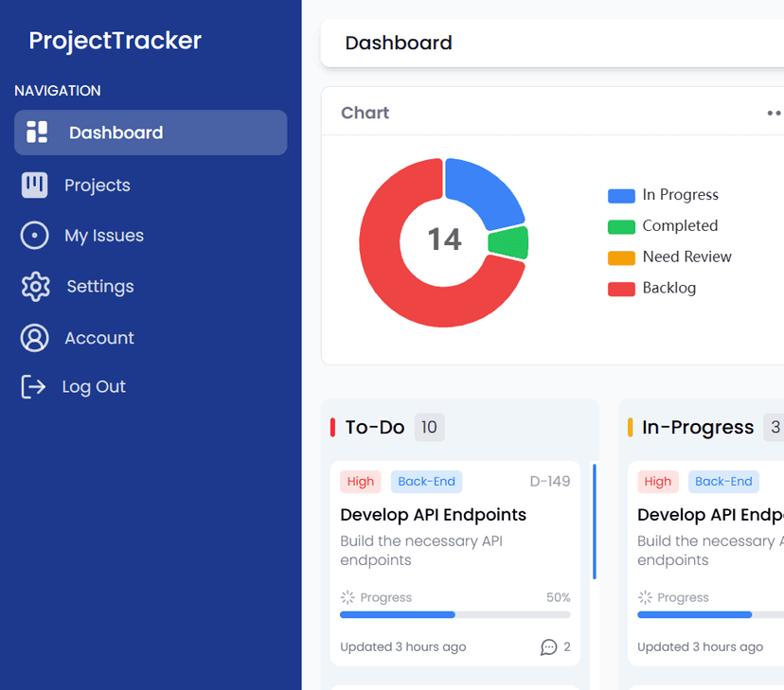Select the Back-End tag on To-Do card
Image resolution: width=784 pixels, height=690 pixels.
click(426, 482)
